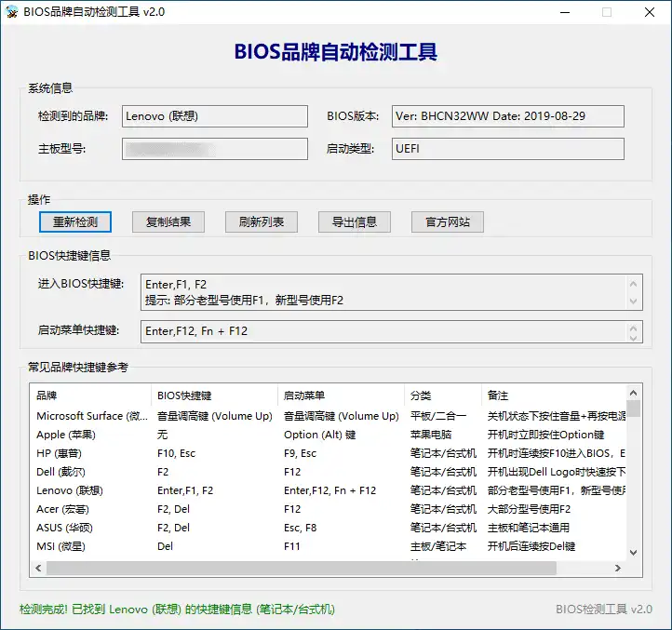
Task: Click the BIOS快捷键 column header
Action: point(214,395)
